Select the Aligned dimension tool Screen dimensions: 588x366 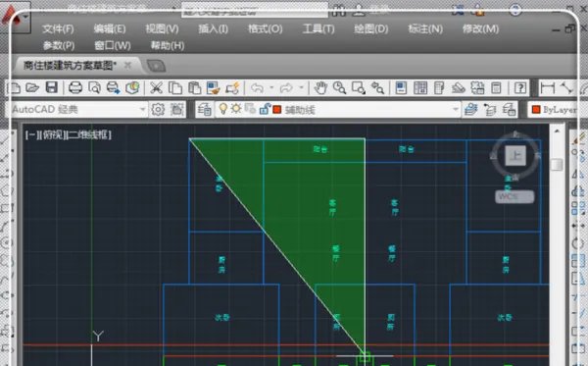(566, 88)
